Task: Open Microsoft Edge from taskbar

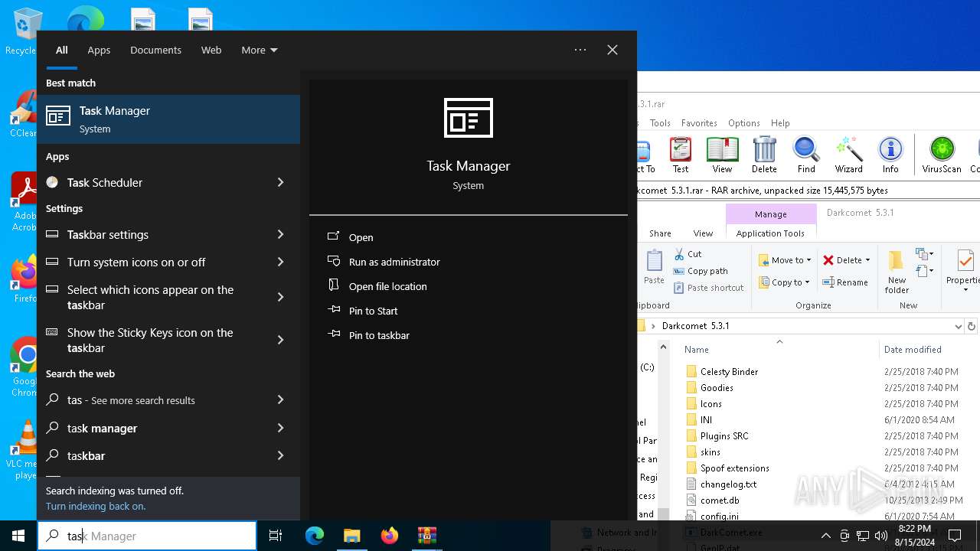Action: (x=315, y=536)
